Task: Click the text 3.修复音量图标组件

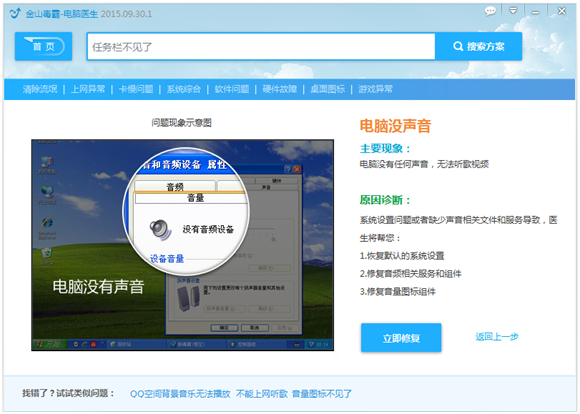Action: click(x=397, y=292)
